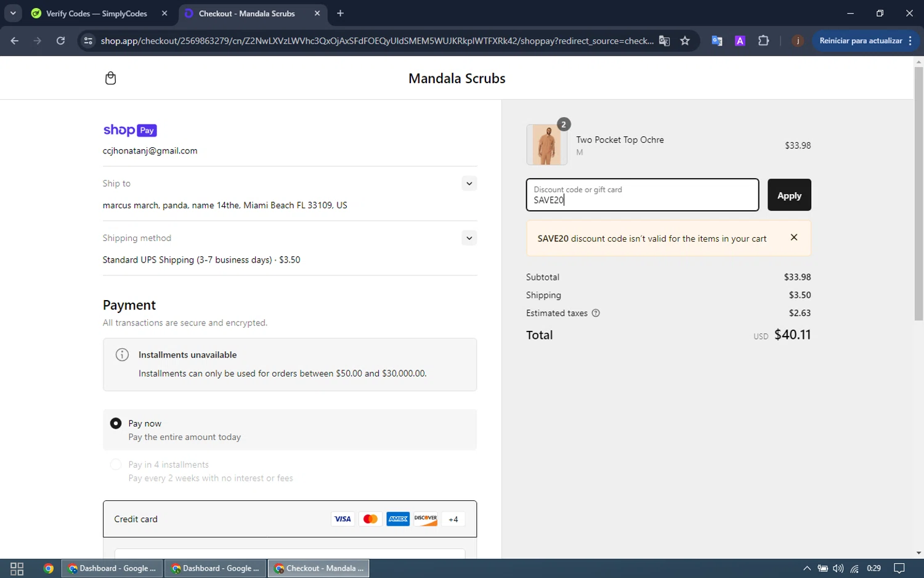
Task: Click the estimated taxes help icon
Action: click(x=596, y=313)
